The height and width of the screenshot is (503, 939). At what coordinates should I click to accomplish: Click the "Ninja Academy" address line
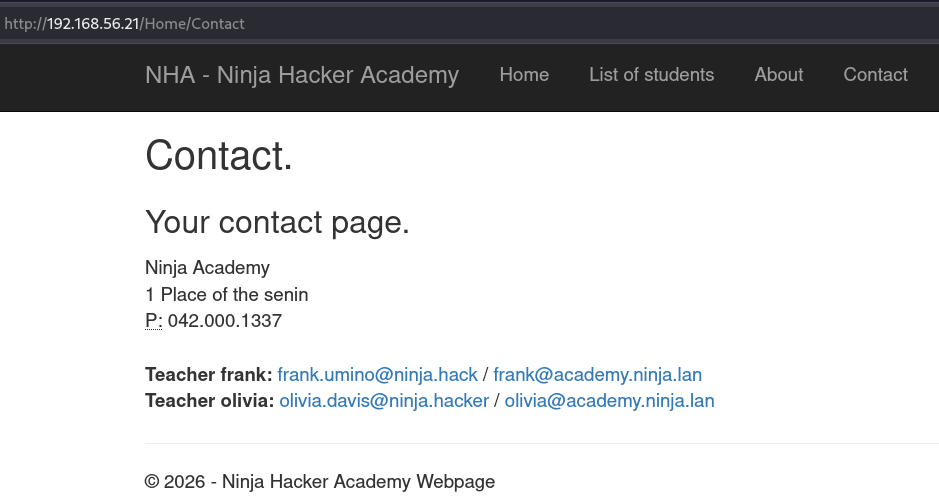[207, 267]
